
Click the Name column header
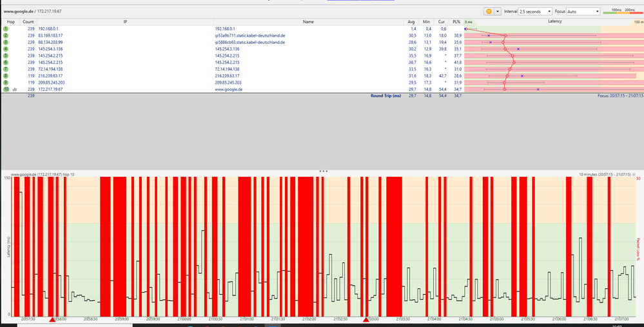(308, 21)
